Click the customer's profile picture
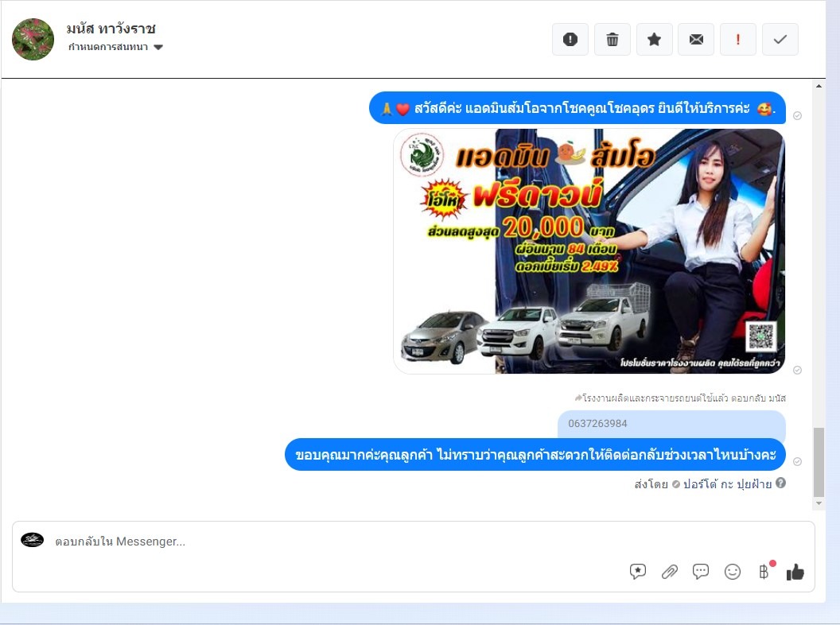Screen dimensions: 840x625 tap(33, 39)
